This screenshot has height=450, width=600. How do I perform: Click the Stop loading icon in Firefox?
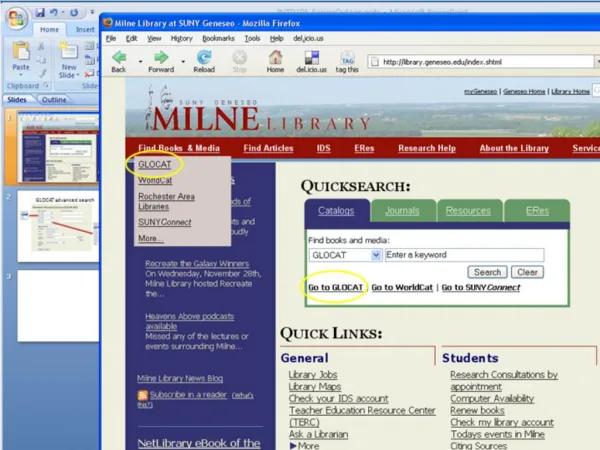tap(240, 57)
